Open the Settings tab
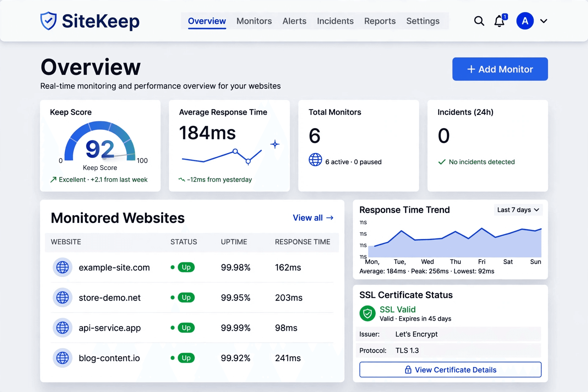588x392 pixels. [x=423, y=21]
